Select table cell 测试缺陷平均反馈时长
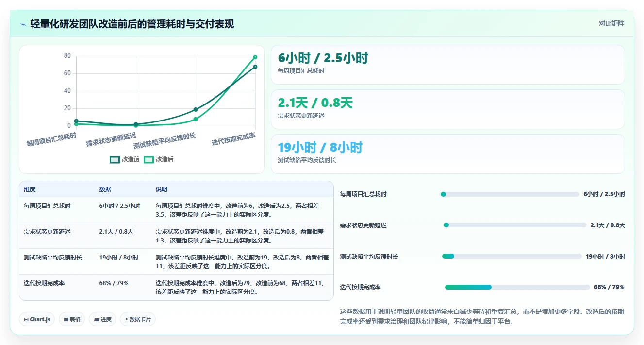The image size is (644, 345). 53,258
